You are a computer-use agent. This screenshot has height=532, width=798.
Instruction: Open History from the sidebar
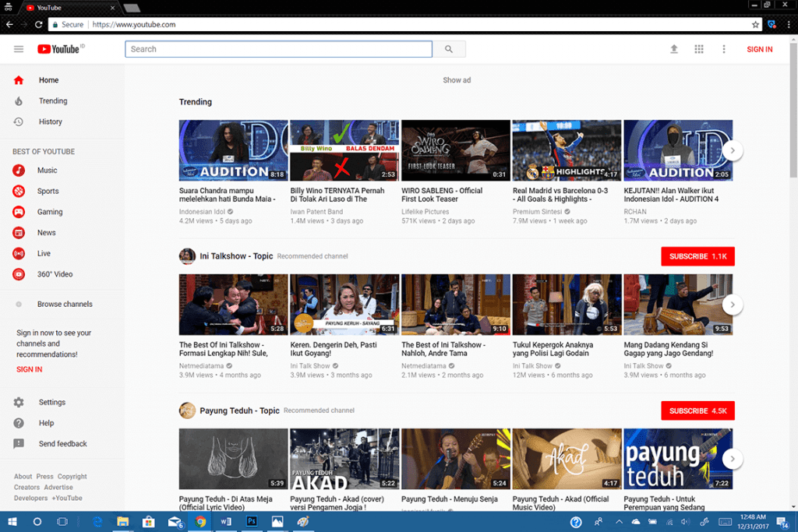[51, 122]
